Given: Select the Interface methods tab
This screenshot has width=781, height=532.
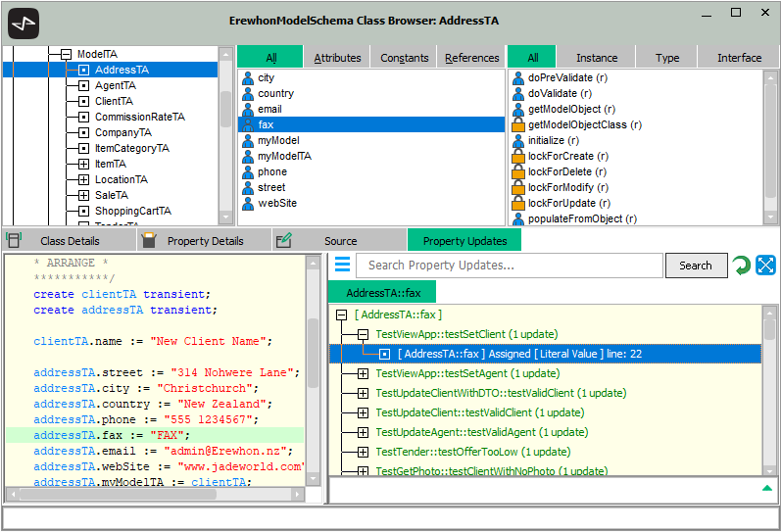Looking at the screenshot, I should (x=739, y=58).
